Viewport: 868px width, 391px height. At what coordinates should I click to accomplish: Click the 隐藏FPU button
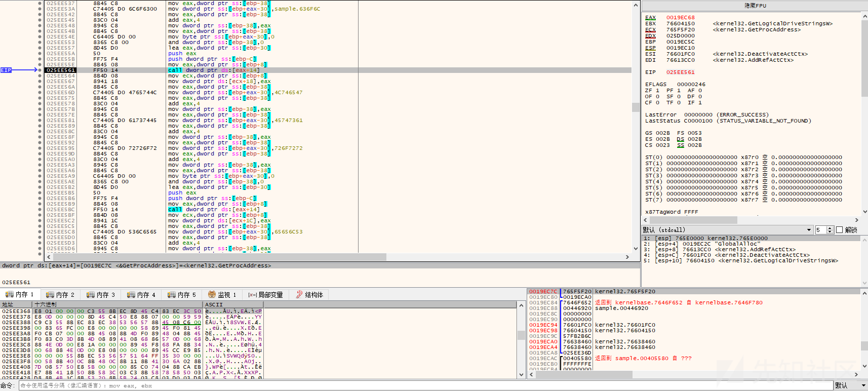(x=755, y=6)
